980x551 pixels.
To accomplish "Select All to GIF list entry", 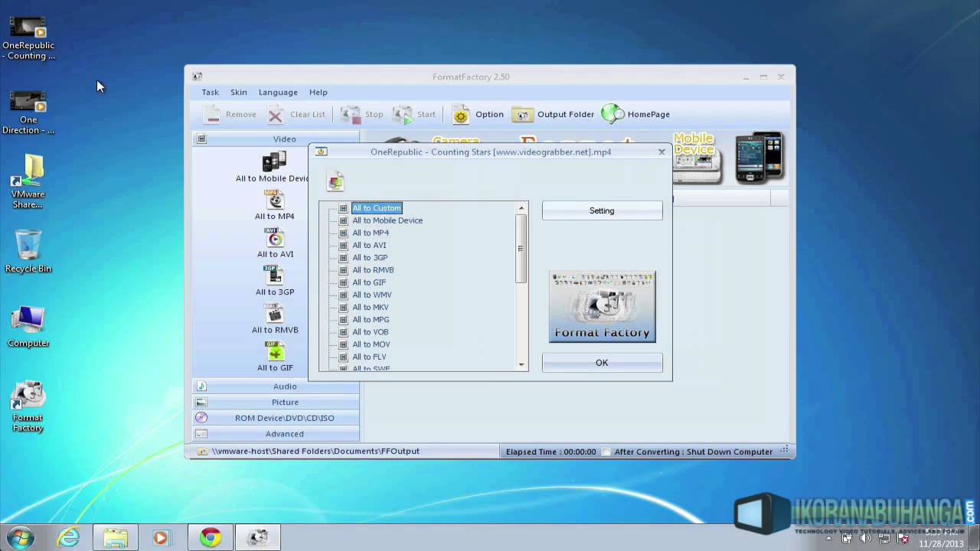I will click(x=369, y=282).
